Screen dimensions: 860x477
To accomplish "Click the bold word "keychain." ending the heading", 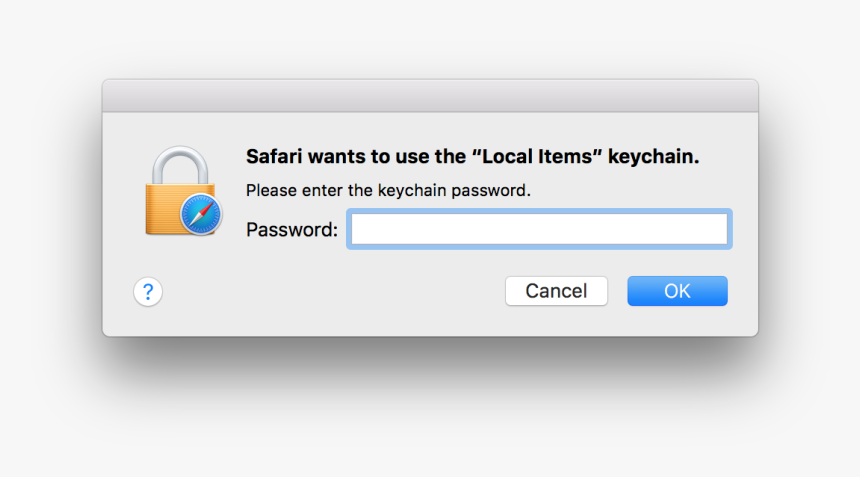I will (654, 157).
